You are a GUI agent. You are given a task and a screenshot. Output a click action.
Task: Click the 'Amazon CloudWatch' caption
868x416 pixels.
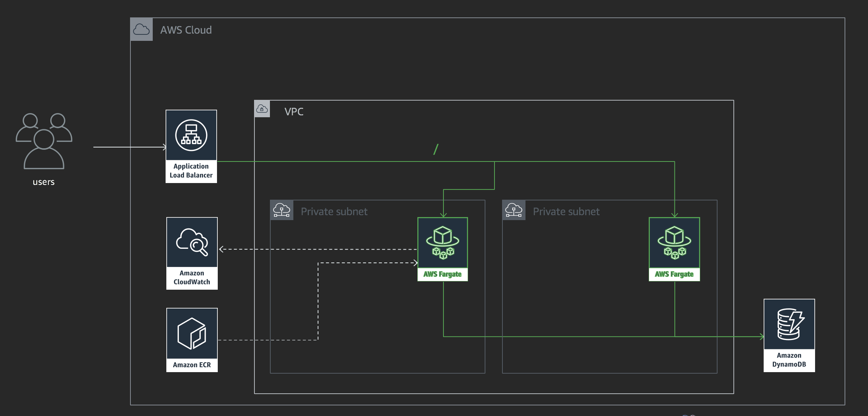[x=192, y=278]
